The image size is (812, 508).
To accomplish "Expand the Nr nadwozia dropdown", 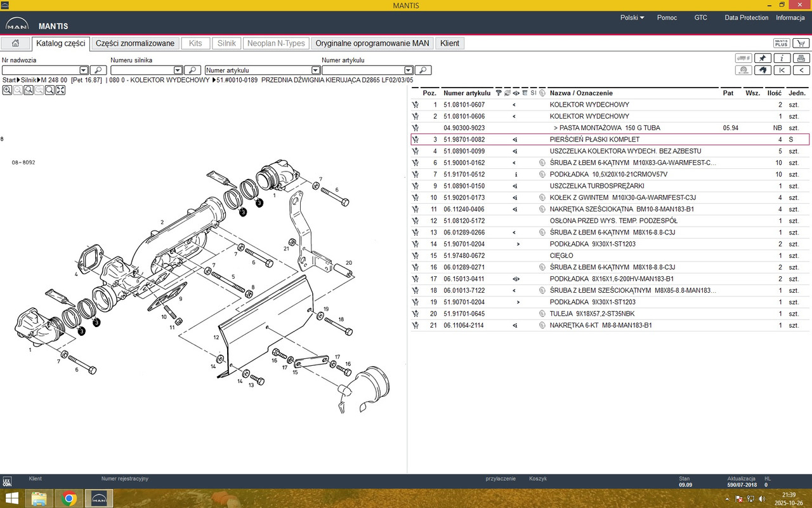I will [x=84, y=70].
